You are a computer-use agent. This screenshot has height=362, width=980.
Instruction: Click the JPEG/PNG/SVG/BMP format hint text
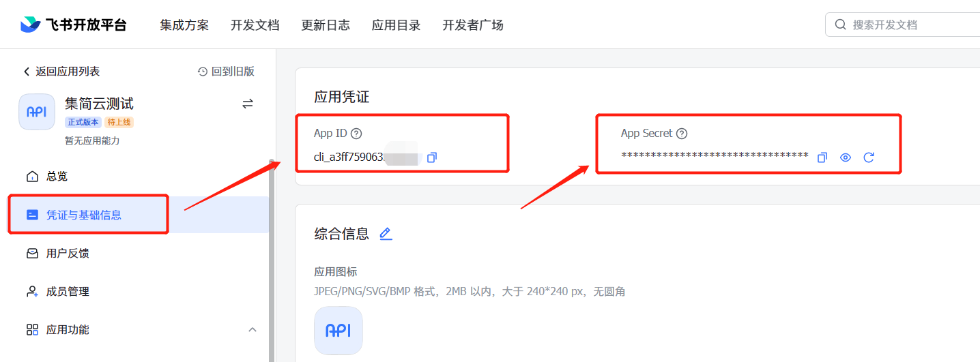(x=470, y=292)
